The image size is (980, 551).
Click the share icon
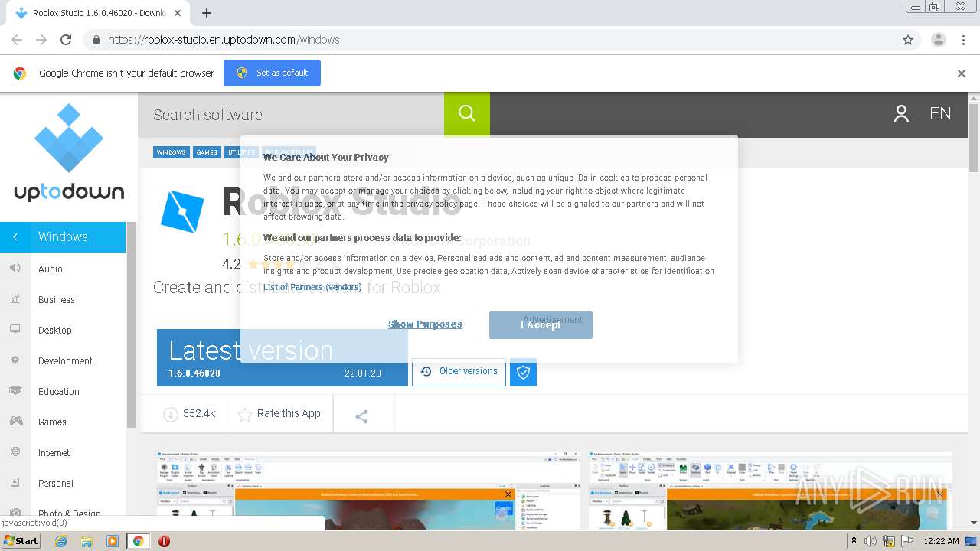coord(362,416)
